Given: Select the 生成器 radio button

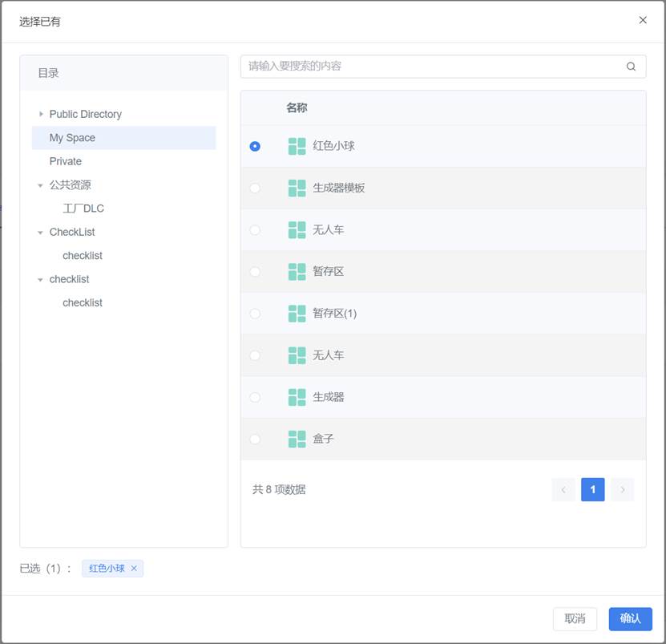Looking at the screenshot, I should [255, 398].
